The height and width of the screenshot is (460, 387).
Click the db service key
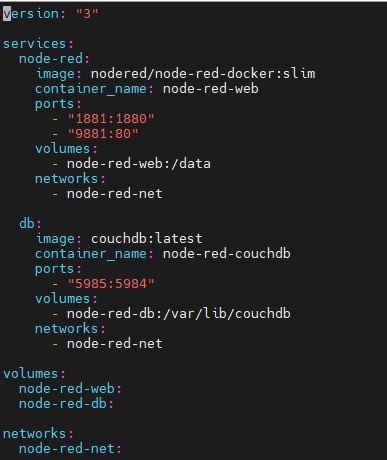pyautogui.click(x=27, y=224)
